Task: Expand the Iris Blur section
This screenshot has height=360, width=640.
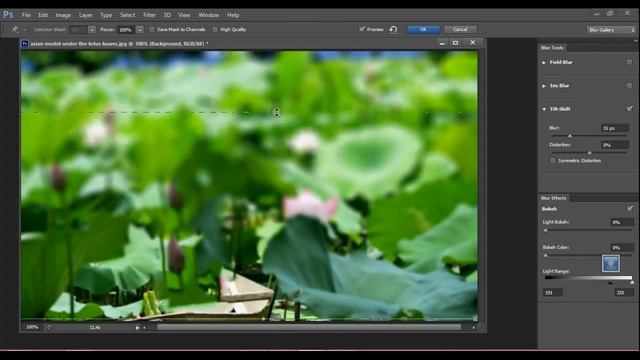Action: (544, 86)
